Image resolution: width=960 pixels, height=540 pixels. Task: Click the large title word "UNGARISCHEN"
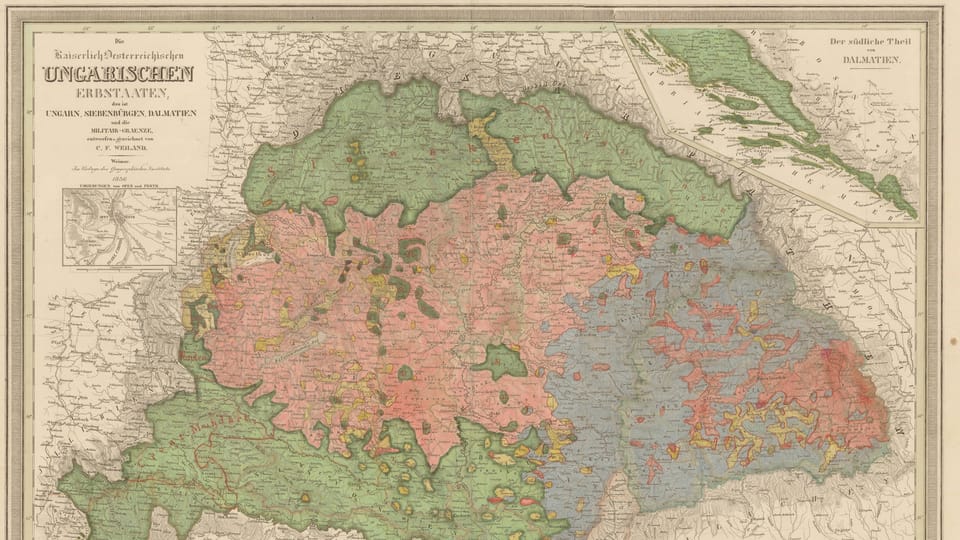[119, 75]
